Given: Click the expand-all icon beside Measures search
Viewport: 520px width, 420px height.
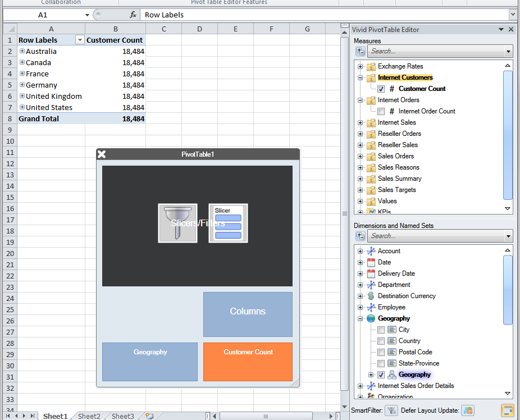Looking at the screenshot, I should 360,52.
